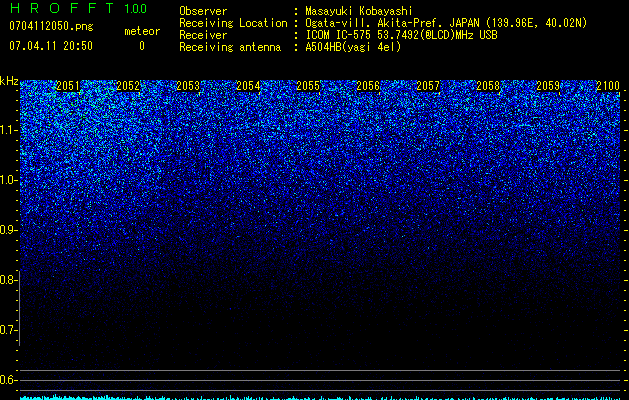Click the meteor label
The image size is (629, 400).
(x=142, y=31)
